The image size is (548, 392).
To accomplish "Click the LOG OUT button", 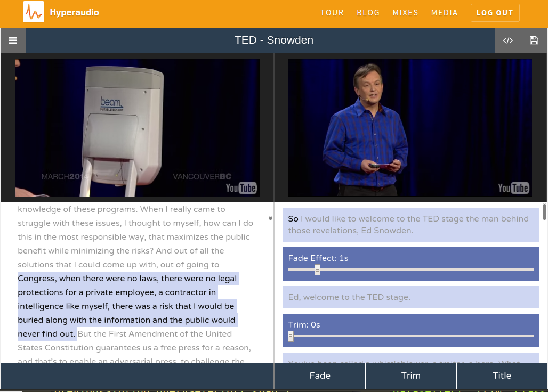I will 495,13.
